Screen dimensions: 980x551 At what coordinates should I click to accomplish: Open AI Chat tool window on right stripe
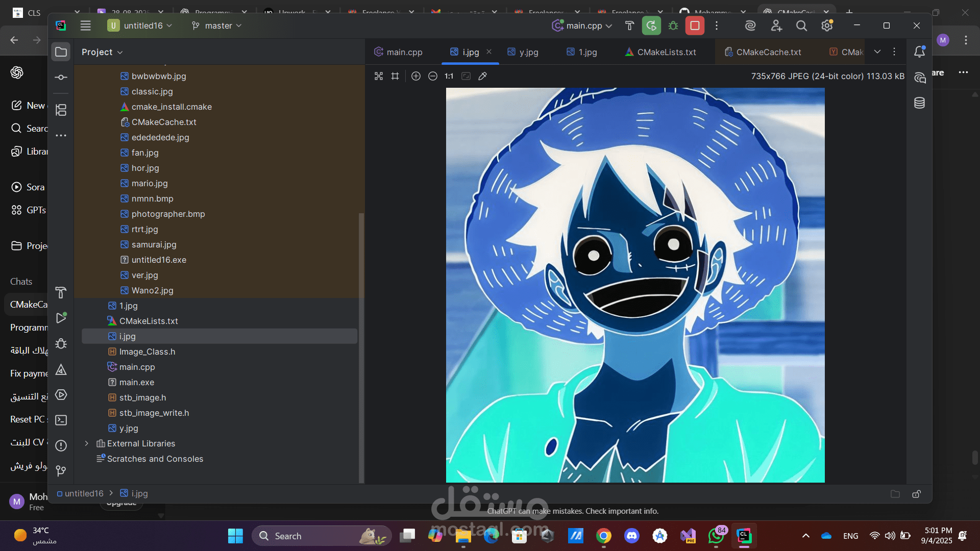[920, 78]
